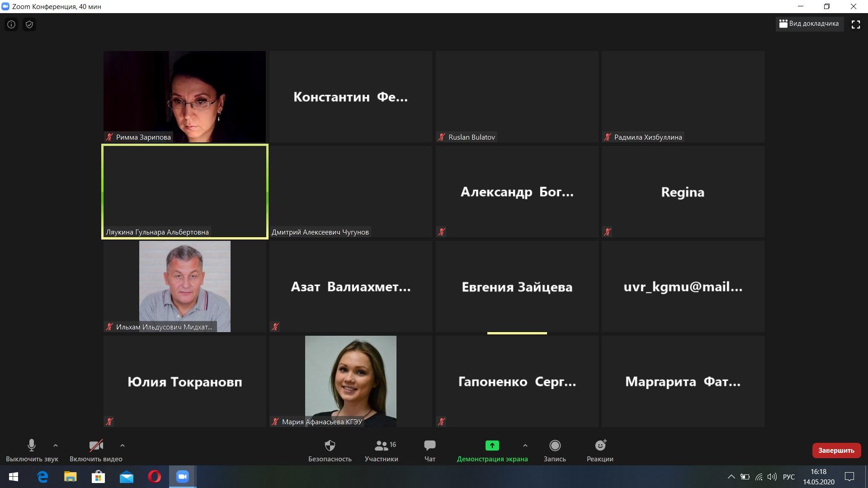Open the Reactions (Реакции) menu
The image size is (868, 488).
click(600, 450)
